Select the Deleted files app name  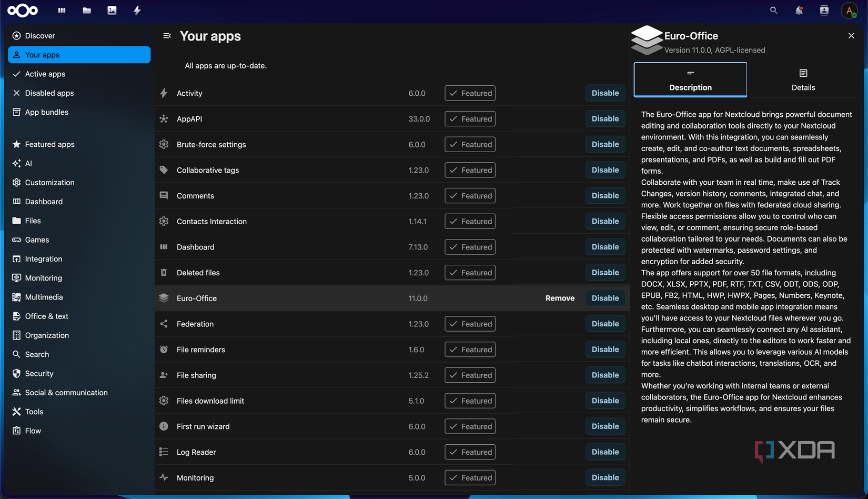pos(198,273)
